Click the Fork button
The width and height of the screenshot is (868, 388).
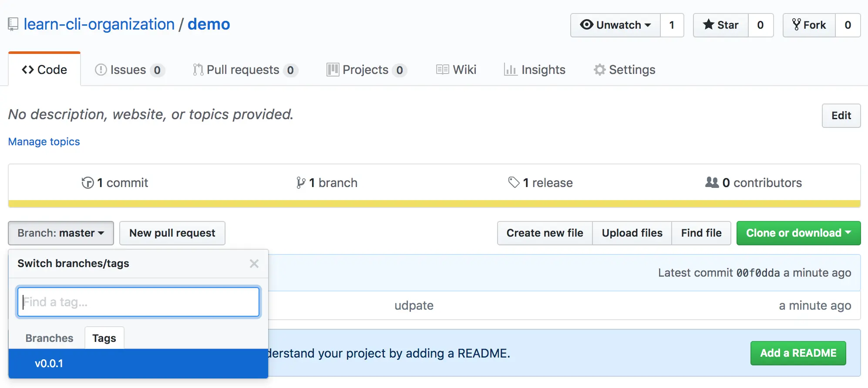(809, 25)
